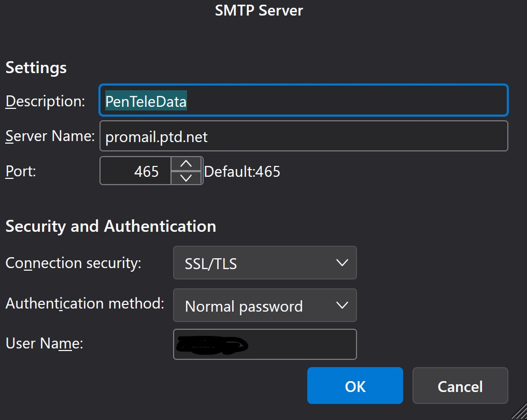Click chevron icon on SSL/TLS dropdown
The width and height of the screenshot is (527, 420).
click(x=341, y=263)
